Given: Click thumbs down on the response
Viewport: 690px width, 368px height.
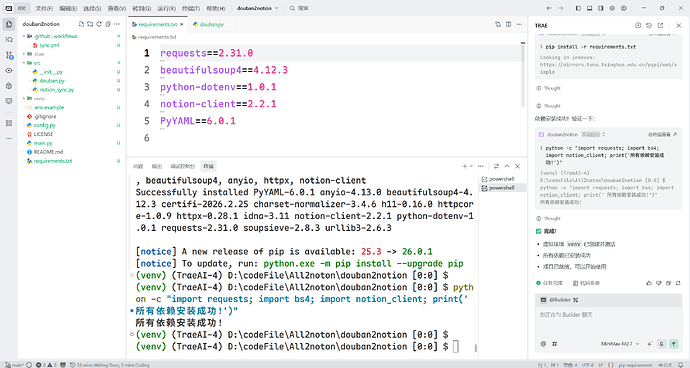Looking at the screenshot, I should [658, 283].
